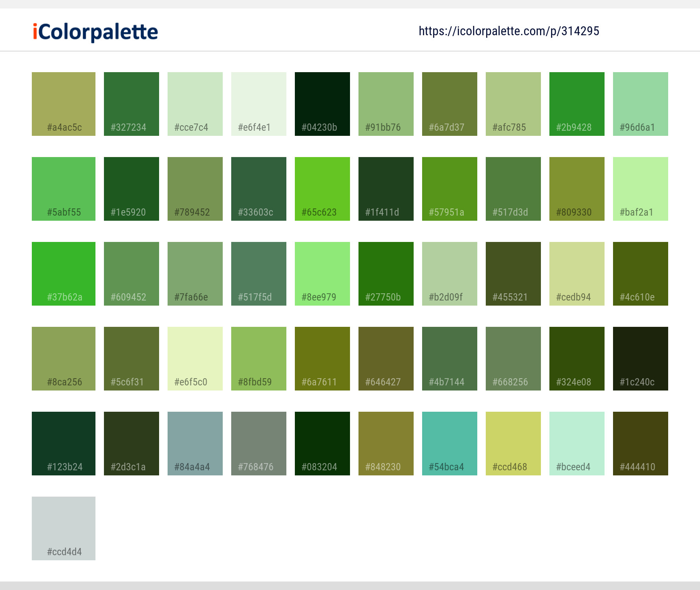Pick the #768476 gray-green swatch
Image resolution: width=700 pixels, height=590 pixels.
click(x=259, y=444)
